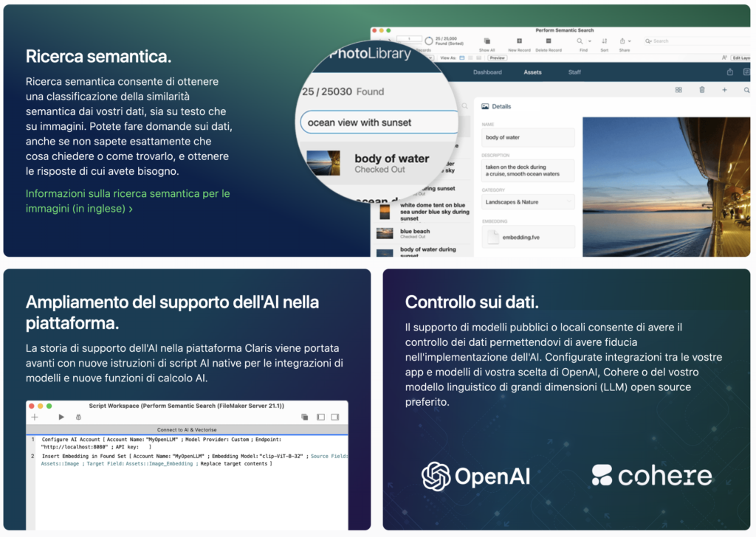Image resolution: width=756 pixels, height=537 pixels.
Task: Click the share icon in the dark navigation bar
Action: (x=730, y=72)
